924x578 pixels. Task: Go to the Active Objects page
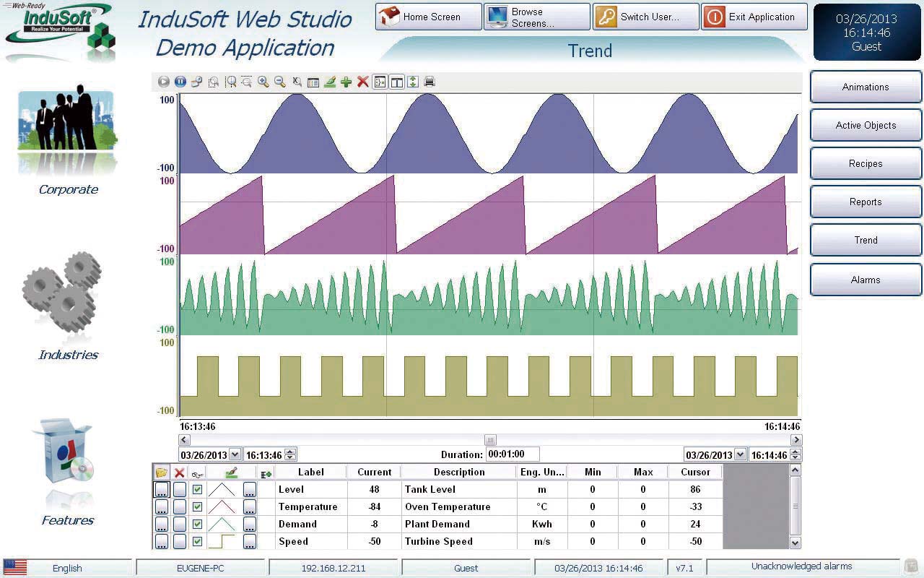pyautogui.click(x=866, y=126)
